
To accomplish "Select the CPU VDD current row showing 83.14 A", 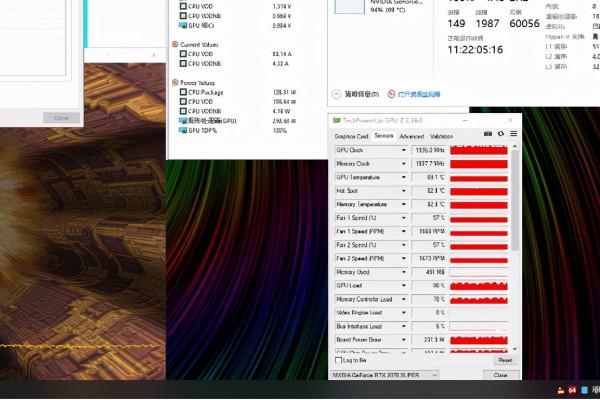I will point(237,54).
